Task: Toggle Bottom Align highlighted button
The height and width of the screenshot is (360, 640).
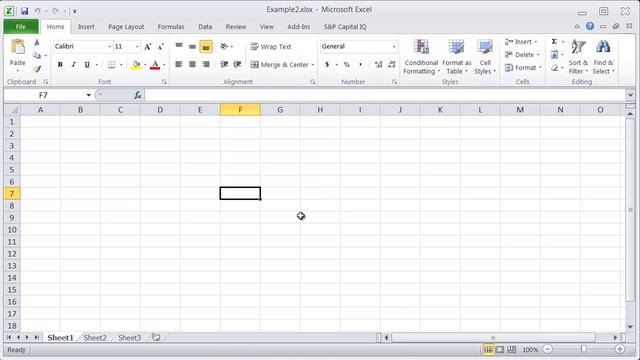Action: pyautogui.click(x=206, y=47)
